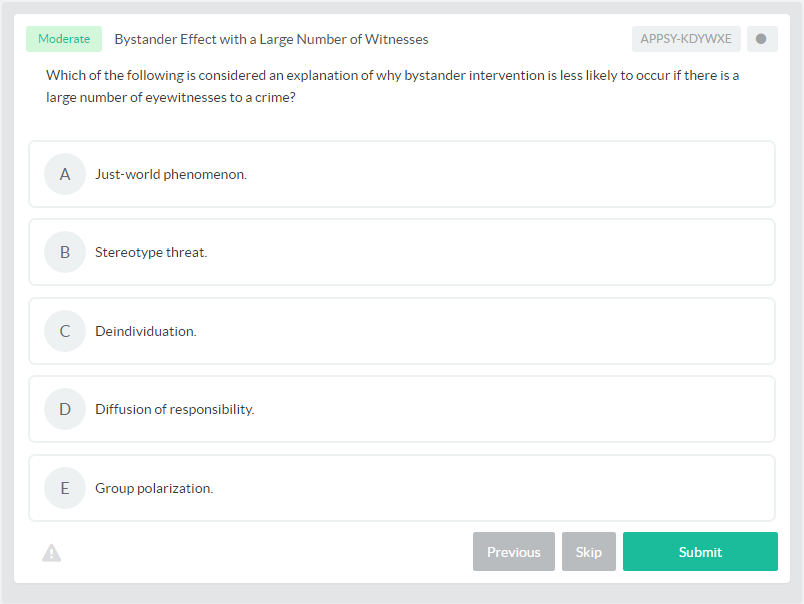Submit the selected answer
804x604 pixels.
coord(700,552)
